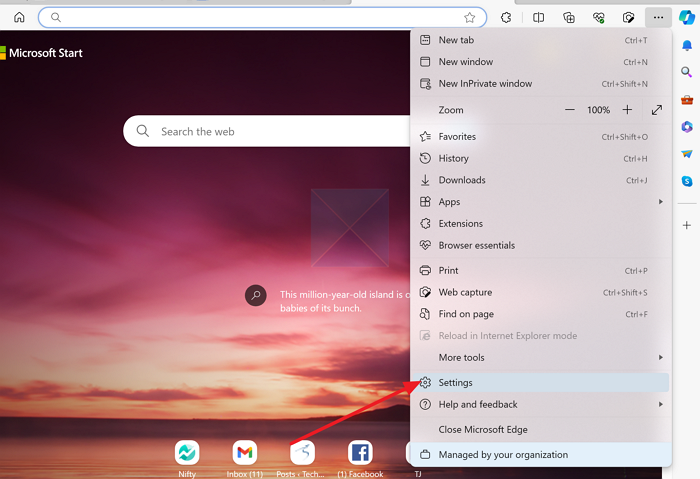Image resolution: width=700 pixels, height=479 pixels.
Task: Open the Posts Tech quick link tile
Action: point(301,458)
